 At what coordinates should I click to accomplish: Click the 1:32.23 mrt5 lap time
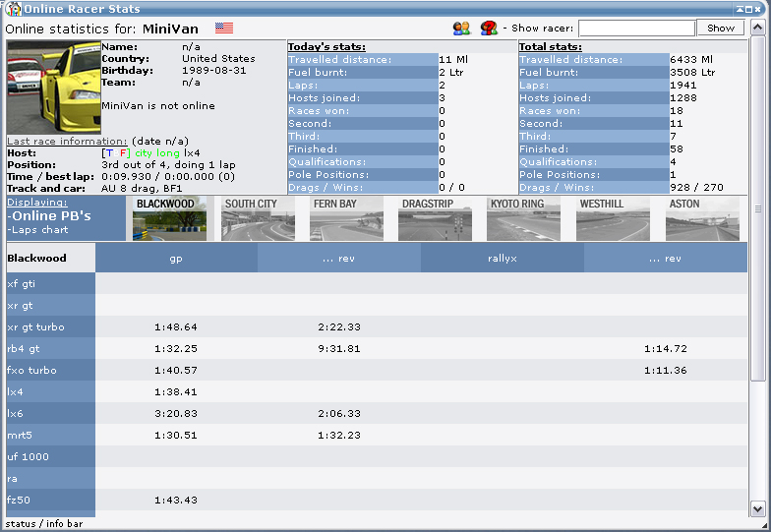tap(338, 435)
